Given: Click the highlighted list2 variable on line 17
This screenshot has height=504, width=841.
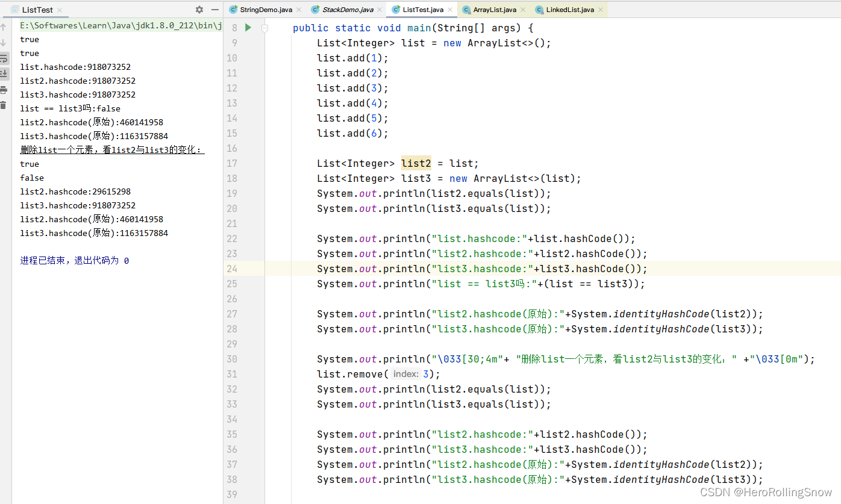Looking at the screenshot, I should [x=416, y=163].
